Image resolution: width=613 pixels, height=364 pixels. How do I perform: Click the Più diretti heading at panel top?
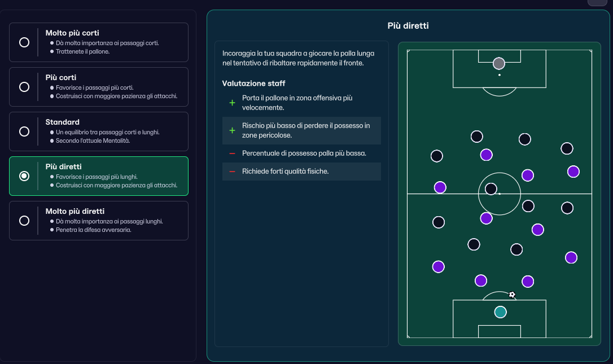click(x=408, y=26)
